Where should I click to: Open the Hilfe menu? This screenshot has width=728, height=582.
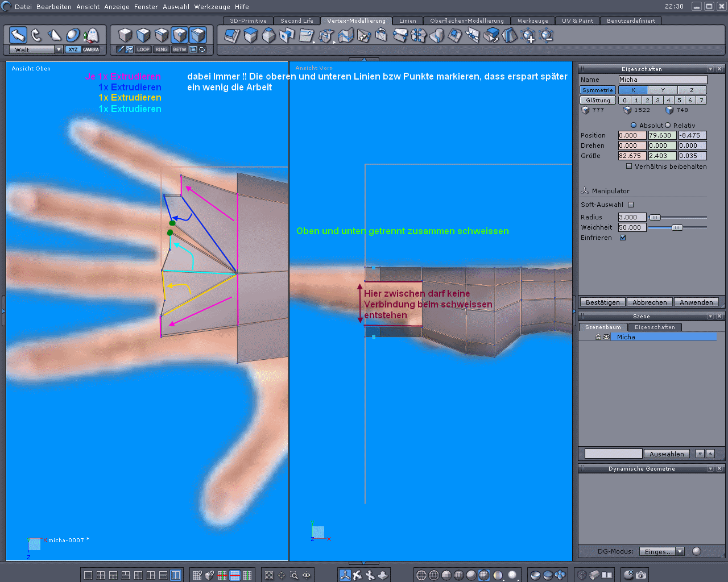coord(242,7)
